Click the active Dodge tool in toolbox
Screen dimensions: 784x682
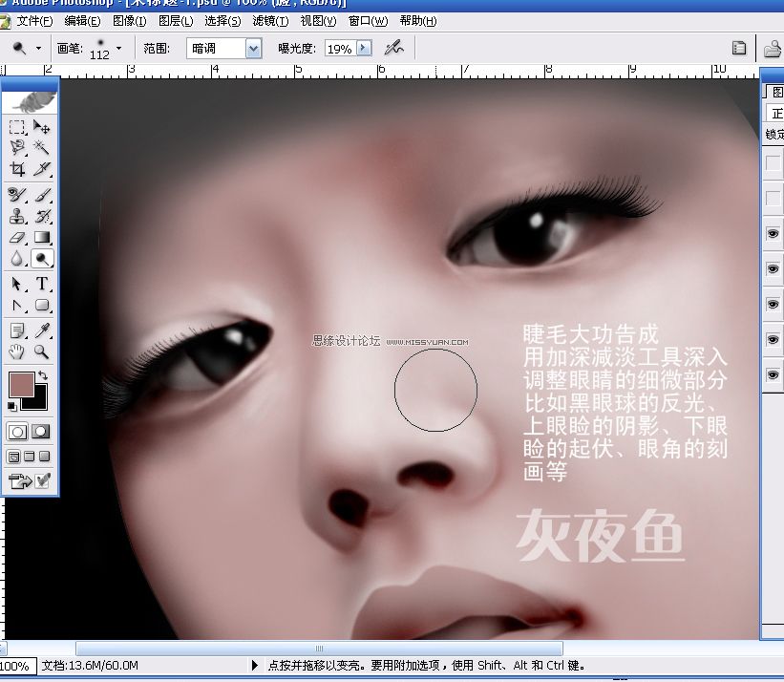(x=42, y=259)
